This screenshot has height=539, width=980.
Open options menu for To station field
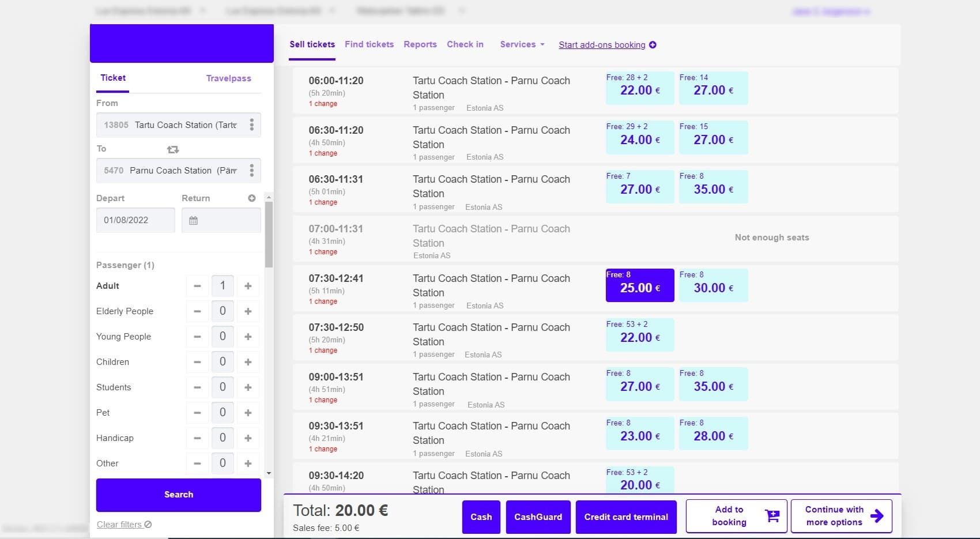pos(251,171)
